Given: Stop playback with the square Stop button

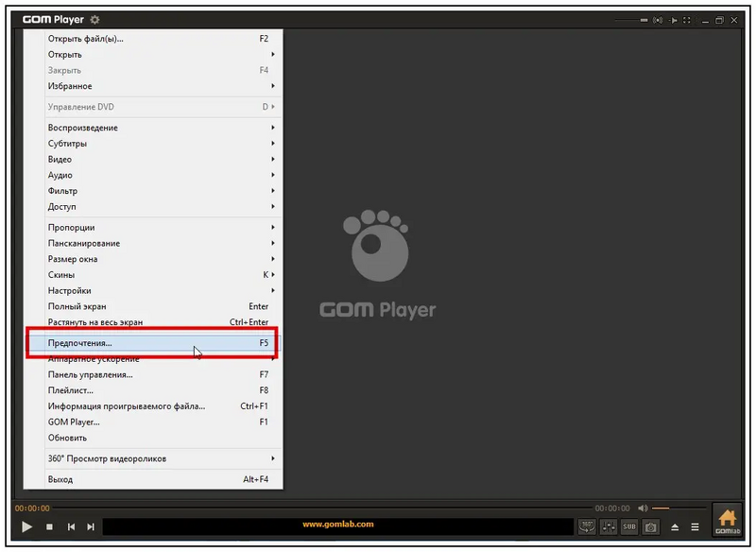Looking at the screenshot, I should click(x=49, y=526).
